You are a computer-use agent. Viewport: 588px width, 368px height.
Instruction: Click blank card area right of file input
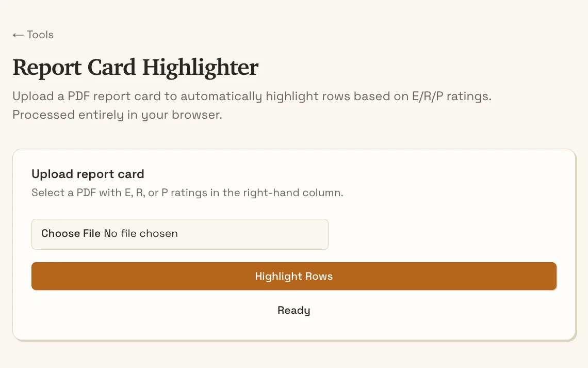pyautogui.click(x=443, y=234)
